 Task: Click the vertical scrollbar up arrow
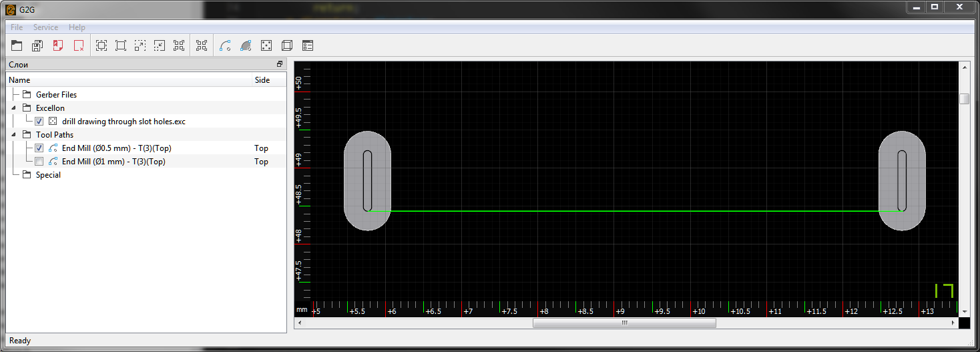pyautogui.click(x=964, y=67)
